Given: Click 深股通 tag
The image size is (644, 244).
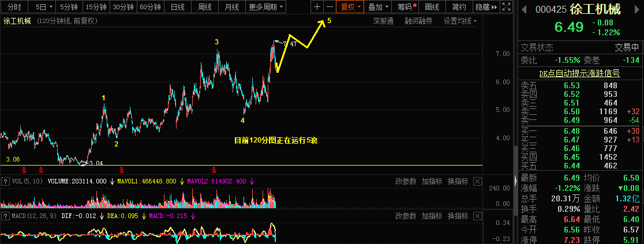Looking at the screenshot, I should 383,21.
